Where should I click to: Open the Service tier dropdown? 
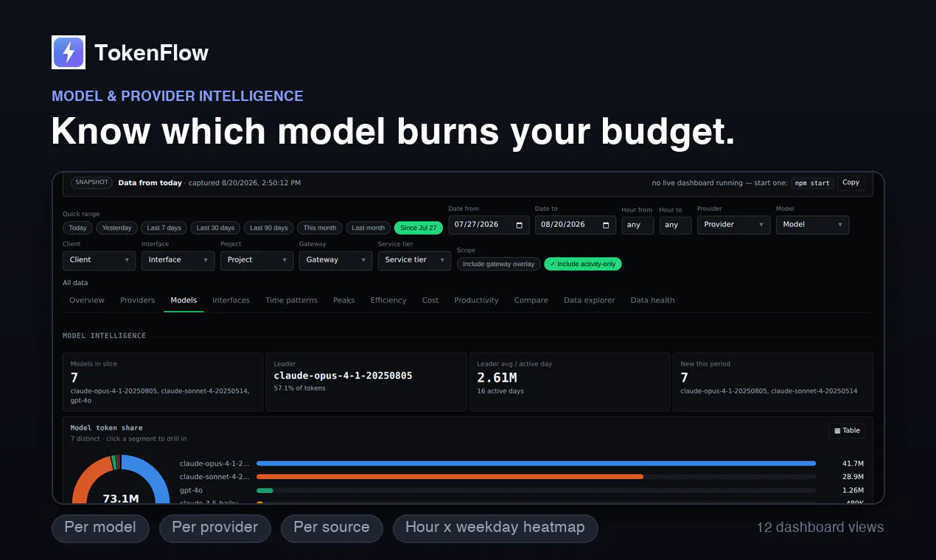click(414, 260)
